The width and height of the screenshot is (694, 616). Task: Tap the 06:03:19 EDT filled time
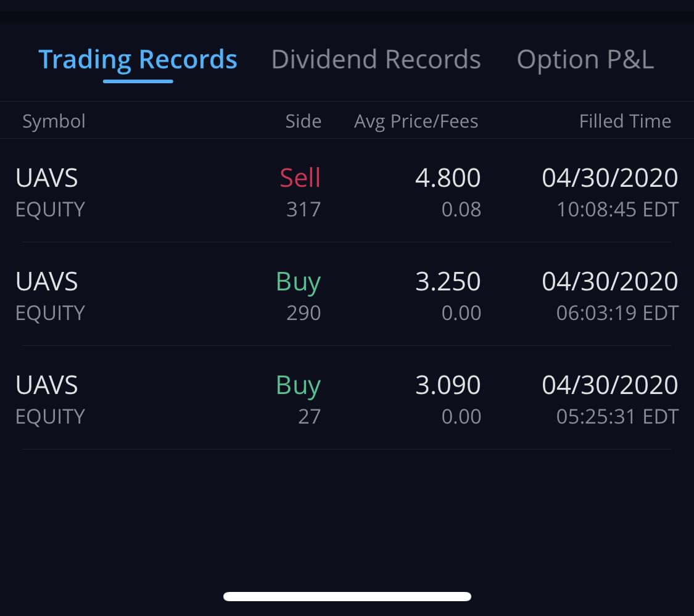point(617,313)
